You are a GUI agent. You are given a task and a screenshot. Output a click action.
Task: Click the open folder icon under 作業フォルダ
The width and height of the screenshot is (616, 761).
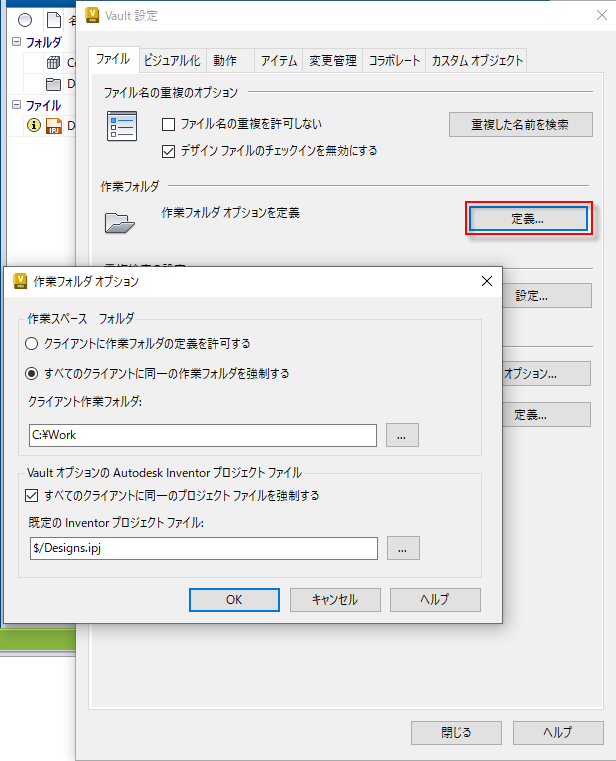[119, 223]
